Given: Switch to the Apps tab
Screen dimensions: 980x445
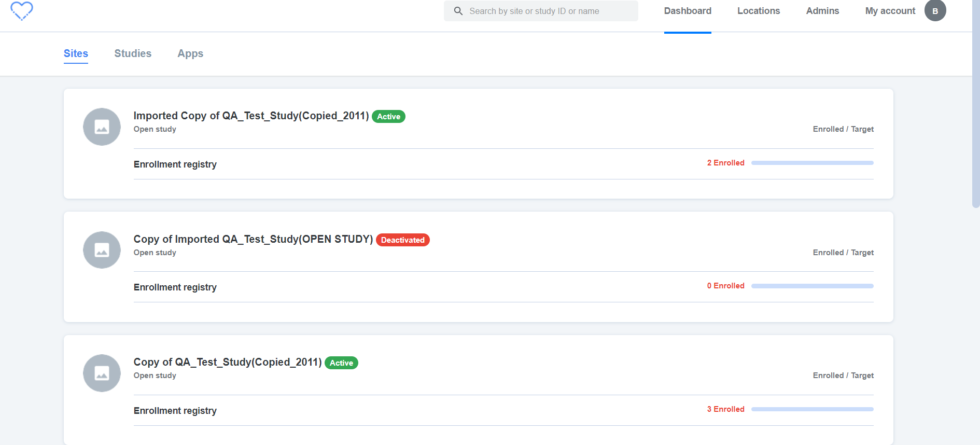Looking at the screenshot, I should click(x=190, y=53).
